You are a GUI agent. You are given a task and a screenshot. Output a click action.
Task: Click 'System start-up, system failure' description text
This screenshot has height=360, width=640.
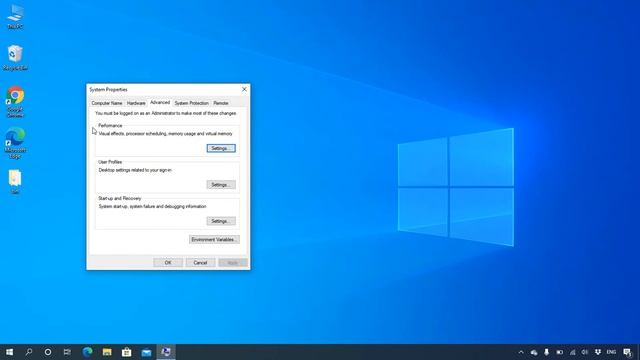click(152, 206)
